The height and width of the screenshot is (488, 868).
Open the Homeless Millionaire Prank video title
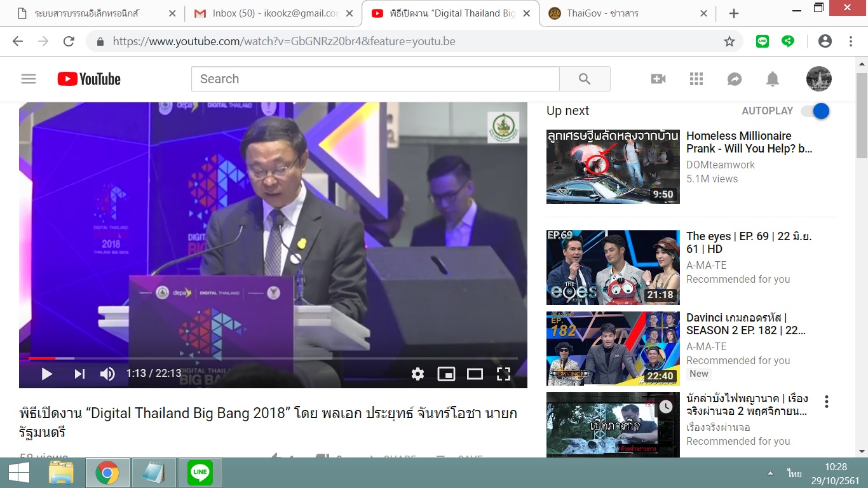750,142
